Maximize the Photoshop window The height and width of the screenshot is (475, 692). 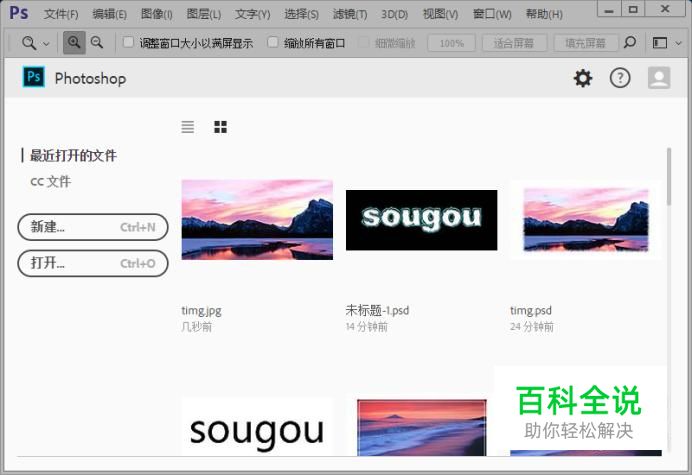click(x=633, y=9)
